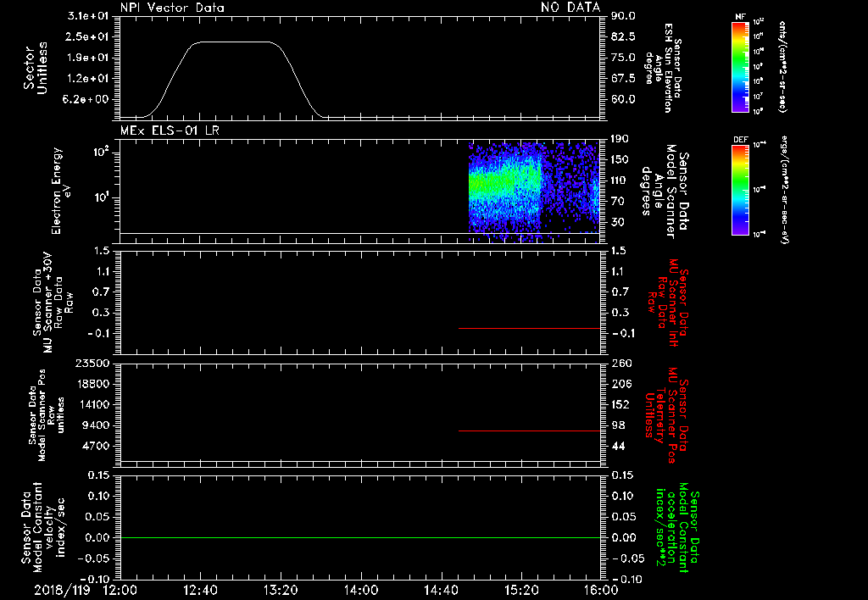The height and width of the screenshot is (600, 868).
Task: Click the red 'MU Scanner Init Raw Data' label
Action: click(668, 303)
